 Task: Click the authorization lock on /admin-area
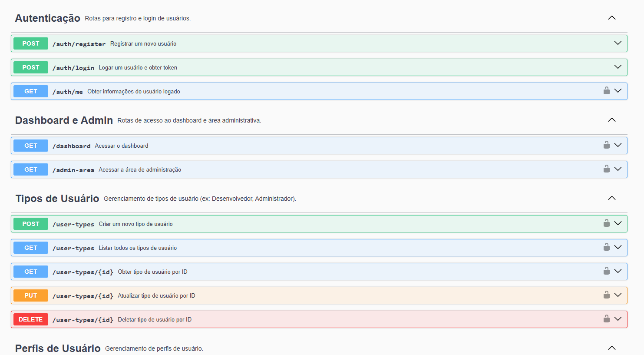coord(606,169)
